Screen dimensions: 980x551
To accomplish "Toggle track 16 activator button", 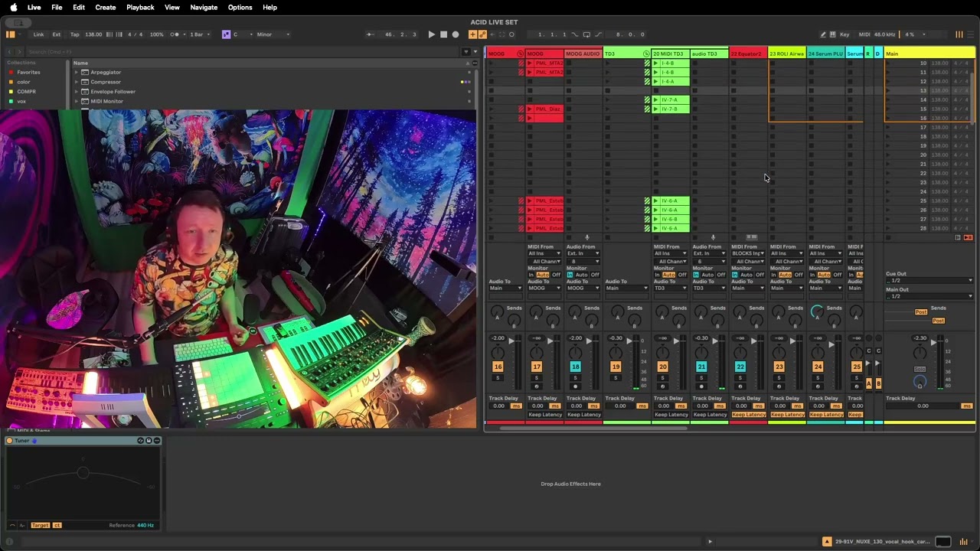I will (498, 367).
